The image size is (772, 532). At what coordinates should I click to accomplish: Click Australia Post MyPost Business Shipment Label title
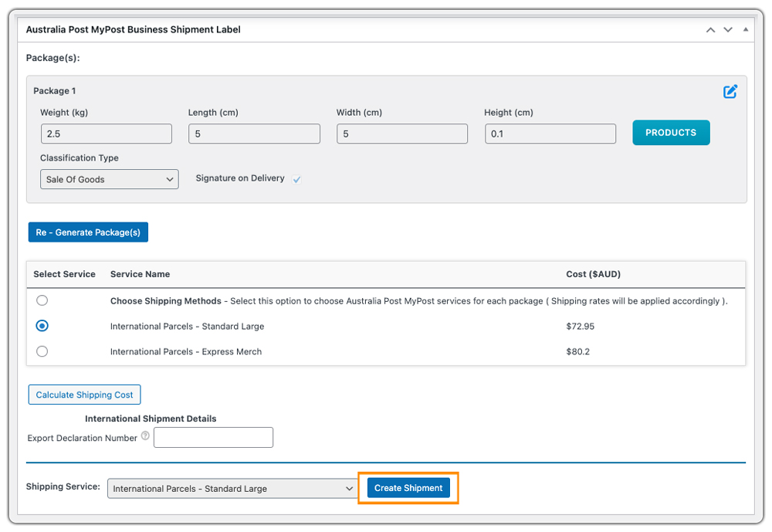click(x=133, y=29)
